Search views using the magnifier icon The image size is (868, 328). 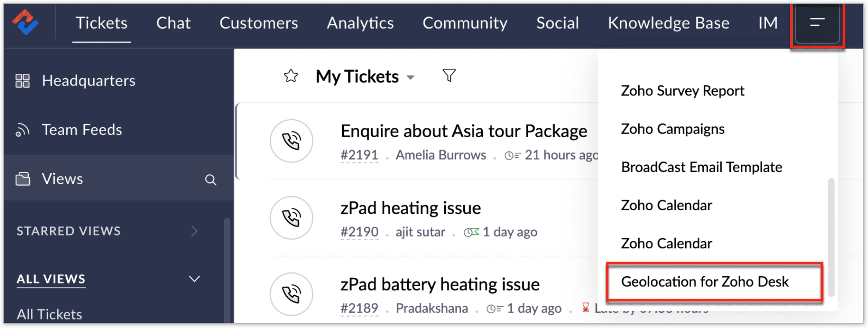click(x=211, y=179)
